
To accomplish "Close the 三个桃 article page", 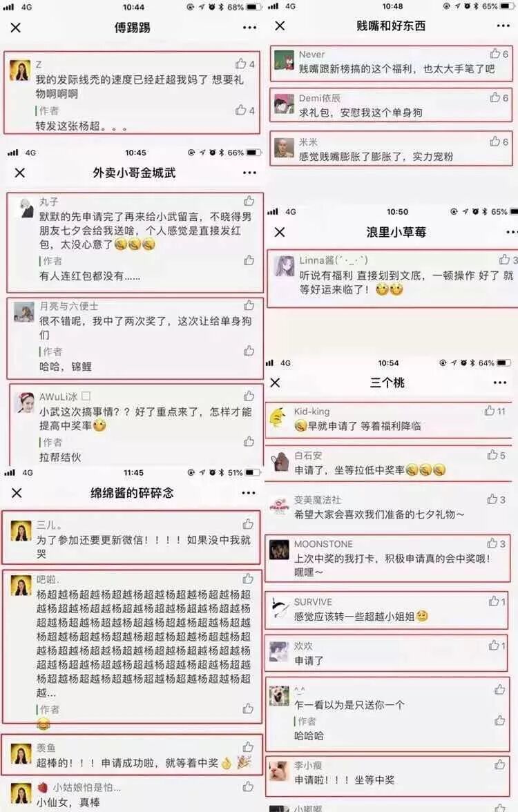I will click(275, 383).
